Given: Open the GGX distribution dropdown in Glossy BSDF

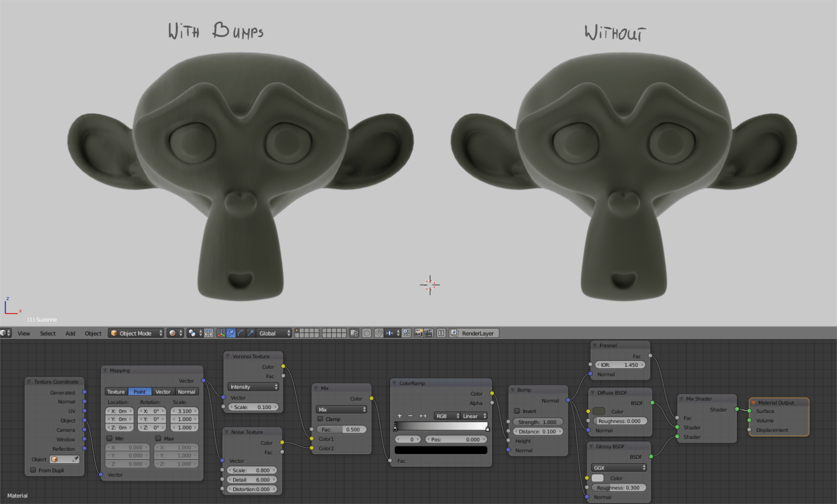Looking at the screenshot, I should [618, 468].
